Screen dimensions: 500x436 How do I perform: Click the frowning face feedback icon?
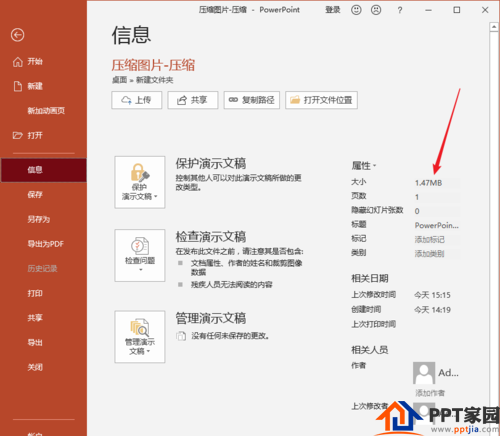(x=376, y=10)
